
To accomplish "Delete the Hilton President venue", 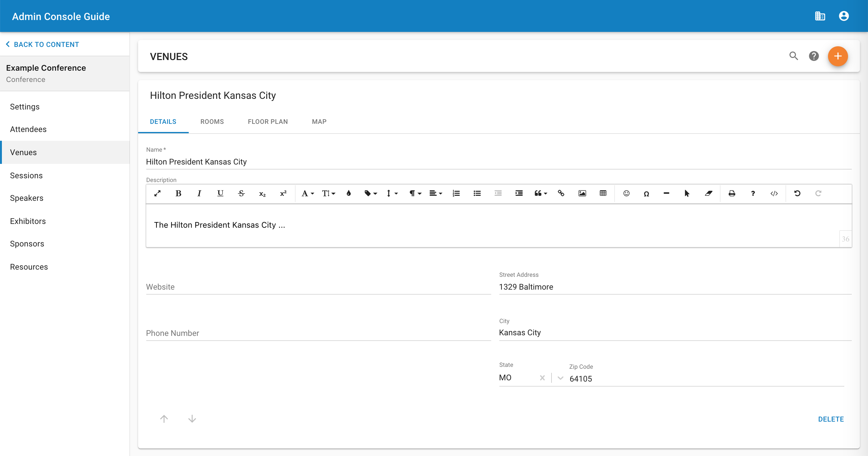I will coord(831,419).
